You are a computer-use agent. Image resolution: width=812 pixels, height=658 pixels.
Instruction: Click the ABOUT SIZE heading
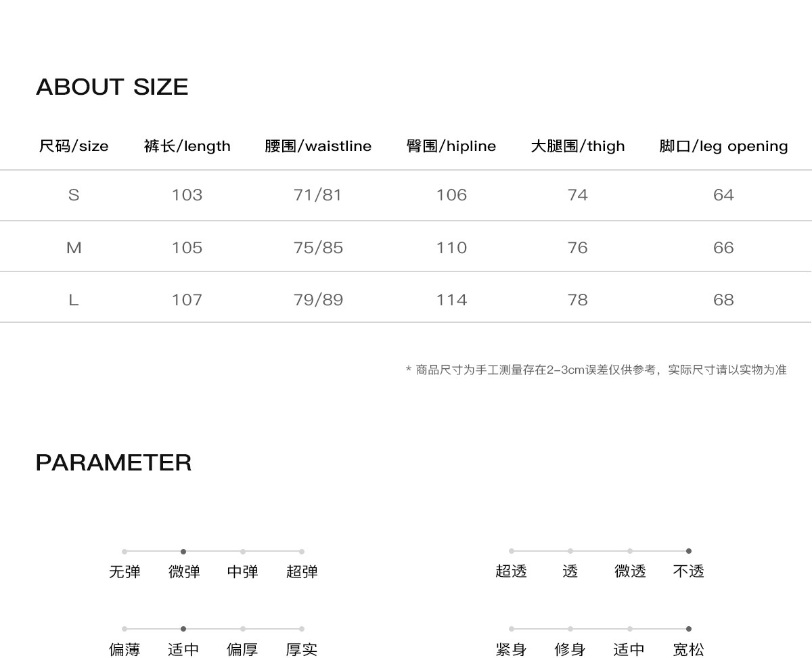(112, 87)
